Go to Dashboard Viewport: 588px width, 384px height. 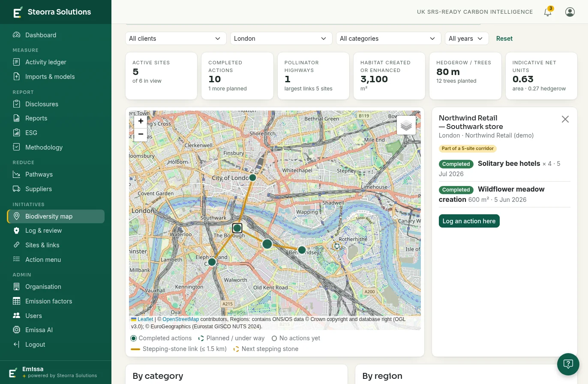[56, 35]
